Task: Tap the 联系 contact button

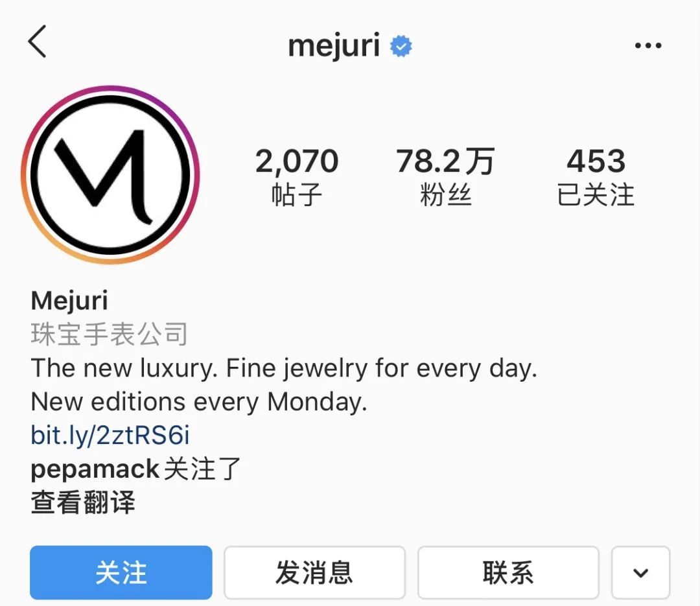Action: 508,572
